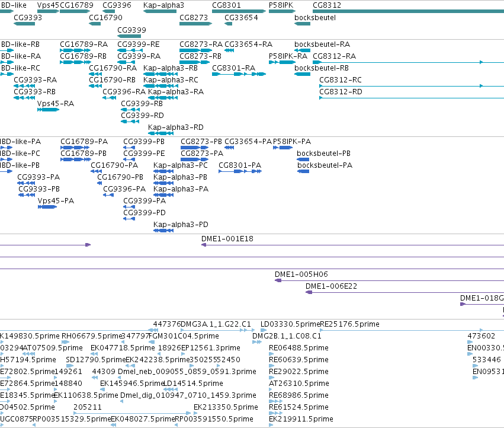The image size is (504, 428).
Task: Open transcript Vps45-RA
Action: point(56,103)
